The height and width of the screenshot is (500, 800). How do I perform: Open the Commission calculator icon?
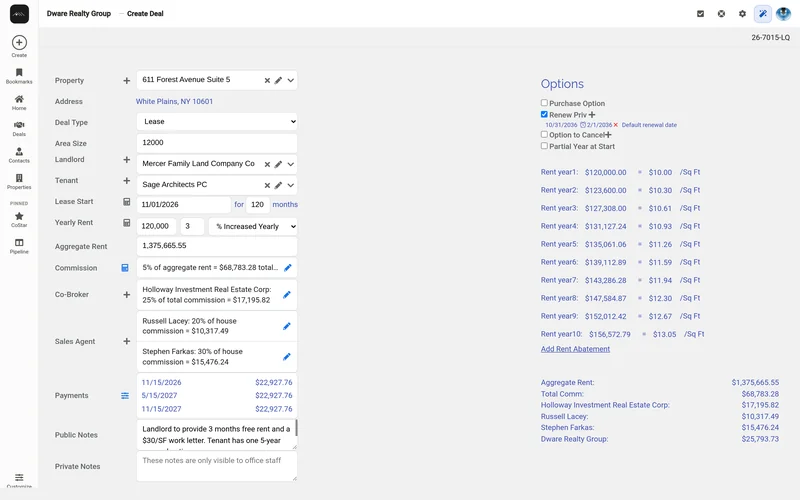(x=125, y=268)
